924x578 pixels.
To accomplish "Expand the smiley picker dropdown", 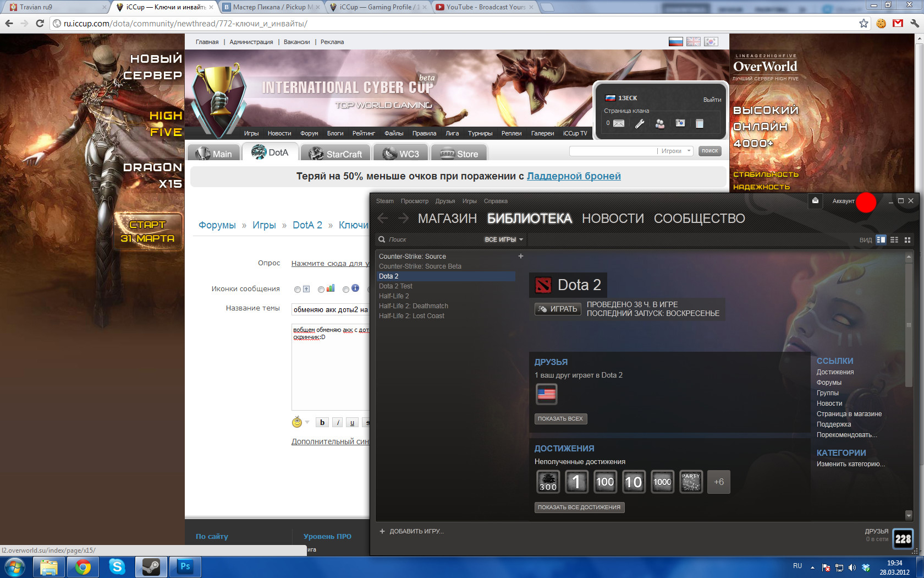I will coord(307,422).
